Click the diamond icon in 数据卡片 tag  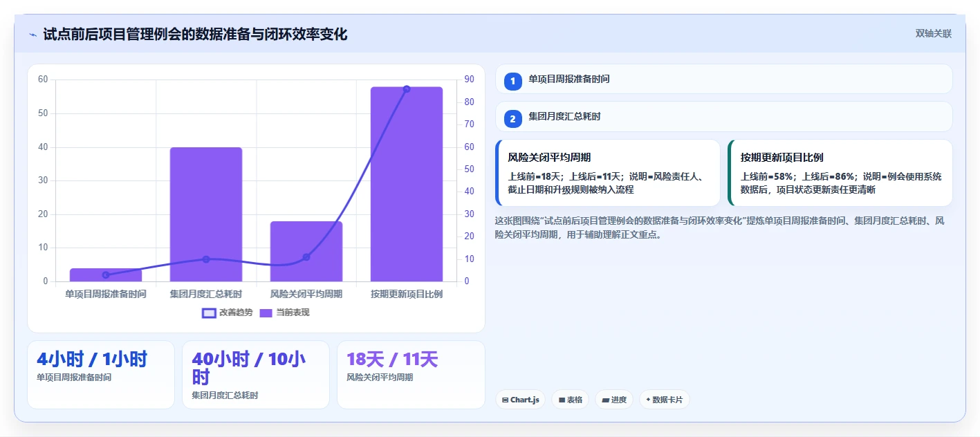[648, 400]
